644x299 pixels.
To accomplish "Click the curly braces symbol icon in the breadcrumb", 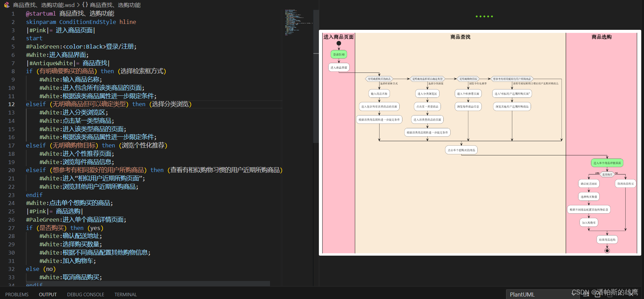I will tap(85, 5).
